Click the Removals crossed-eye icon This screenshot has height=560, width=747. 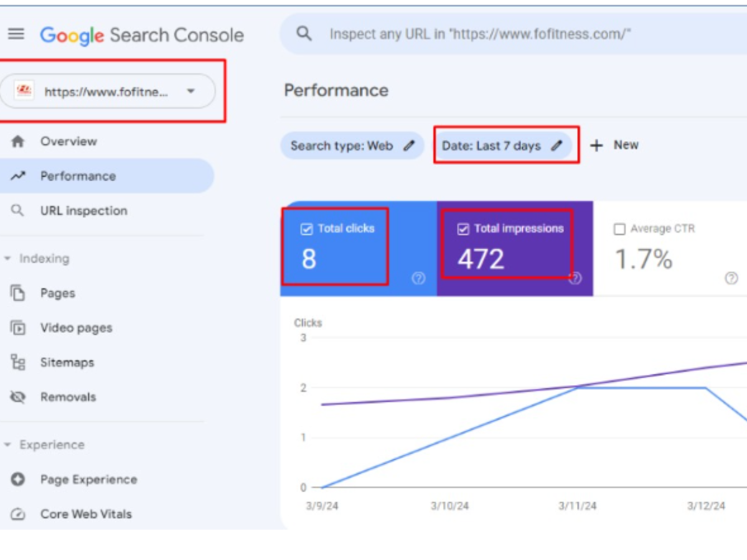[x=18, y=397]
